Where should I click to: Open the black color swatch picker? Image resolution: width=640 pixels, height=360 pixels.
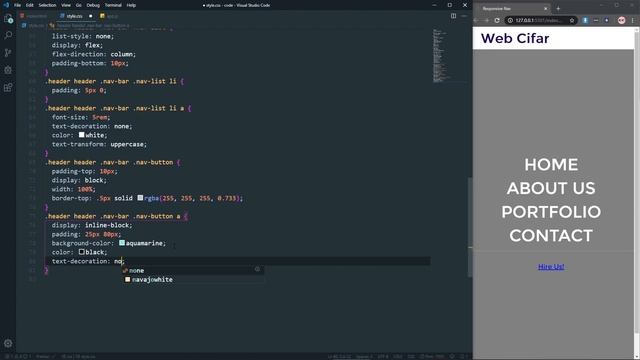(82, 252)
